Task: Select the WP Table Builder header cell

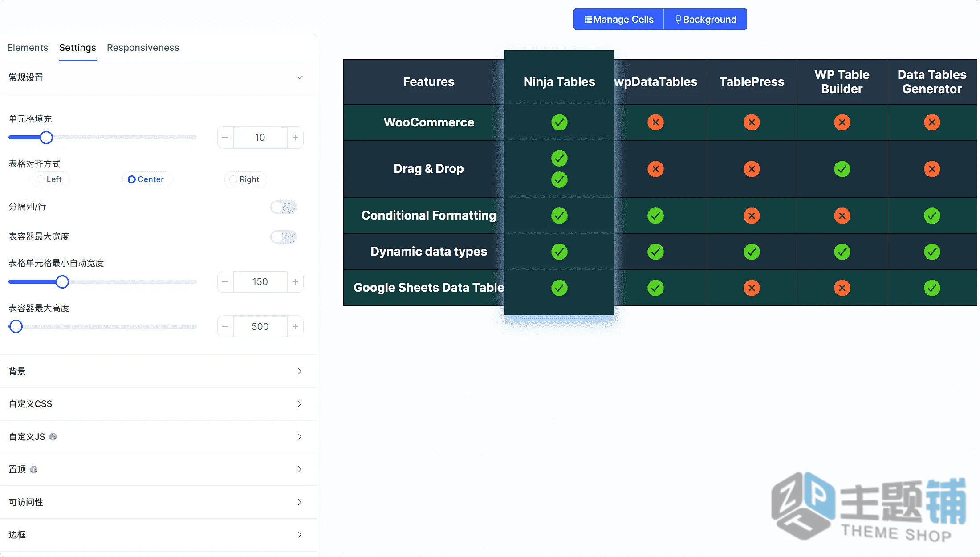Action: [842, 82]
